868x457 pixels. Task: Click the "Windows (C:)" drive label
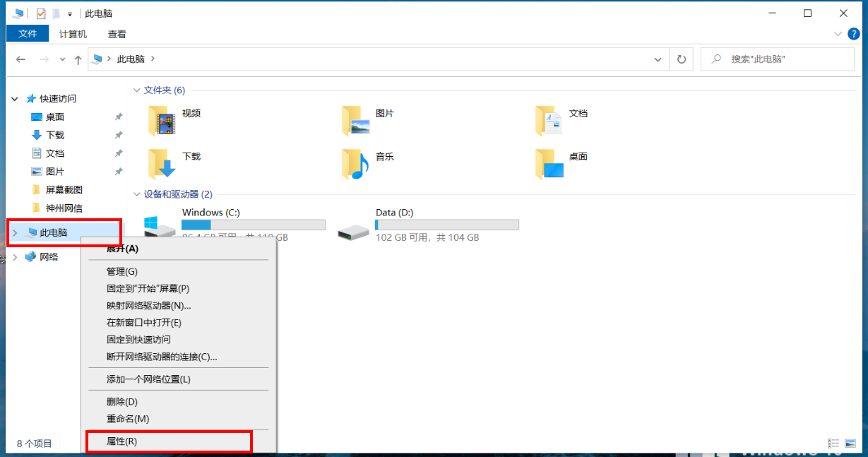213,212
